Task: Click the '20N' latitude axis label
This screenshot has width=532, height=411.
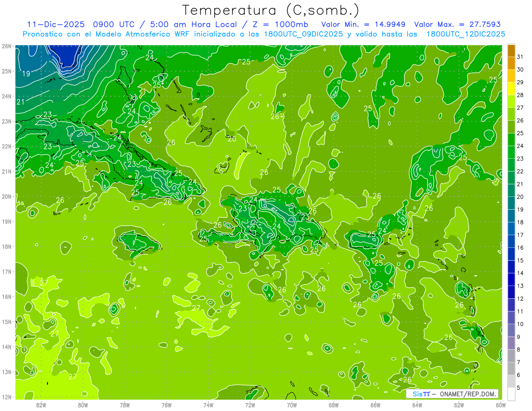Action: tap(7, 196)
